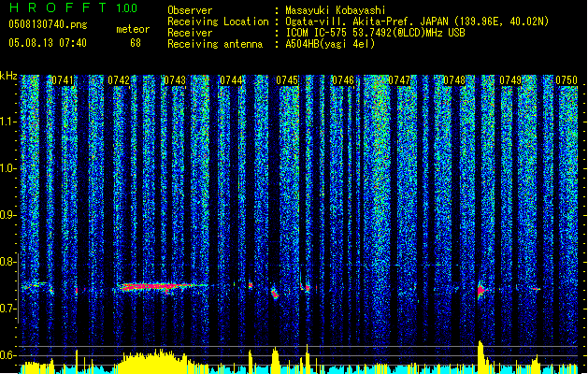Click the 0744 time marker
The height and width of the screenshot is (374, 588).
[231, 80]
